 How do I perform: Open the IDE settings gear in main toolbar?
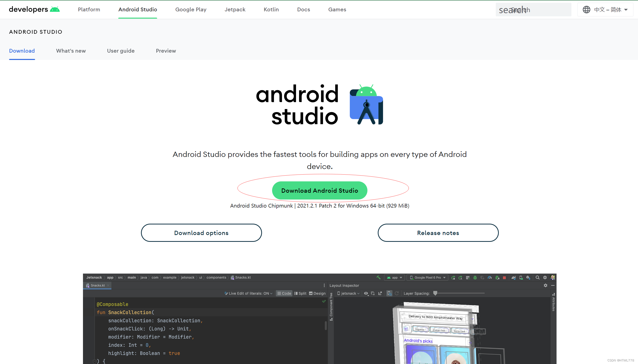point(545,278)
